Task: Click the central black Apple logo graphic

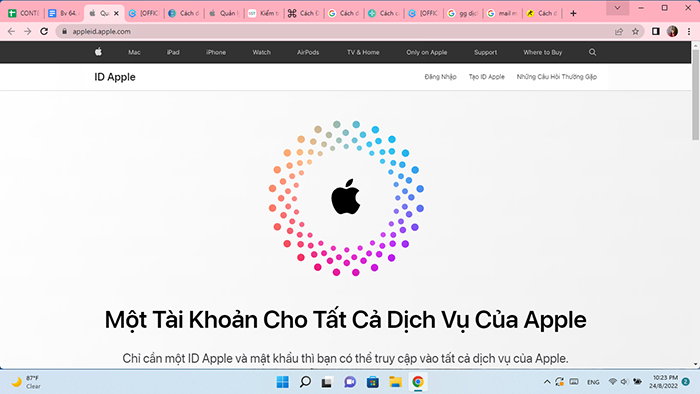Action: (346, 197)
